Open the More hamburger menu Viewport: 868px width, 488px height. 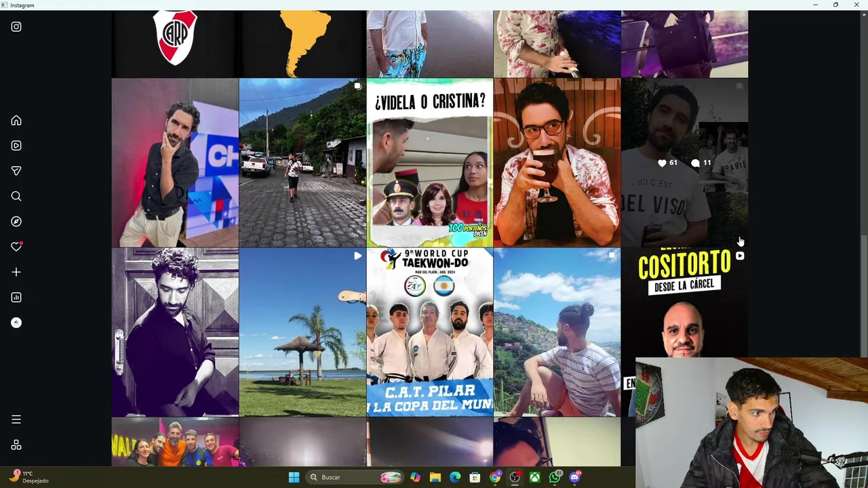coord(16,420)
